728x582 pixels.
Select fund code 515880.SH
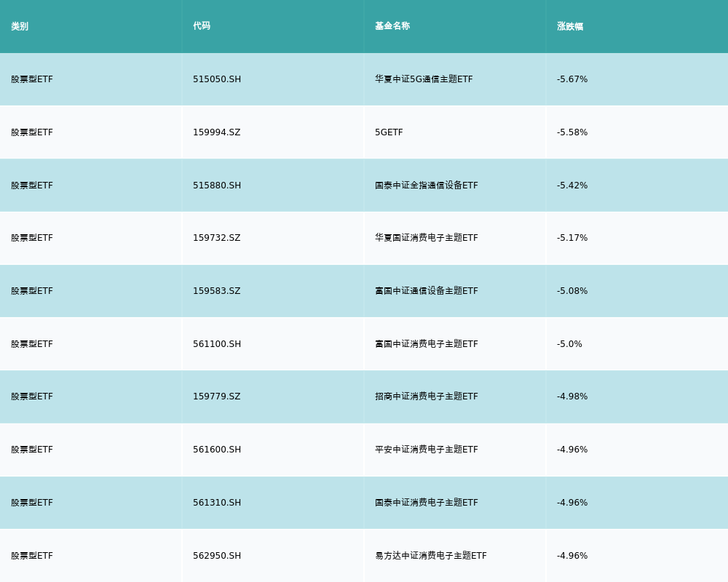coord(217,186)
